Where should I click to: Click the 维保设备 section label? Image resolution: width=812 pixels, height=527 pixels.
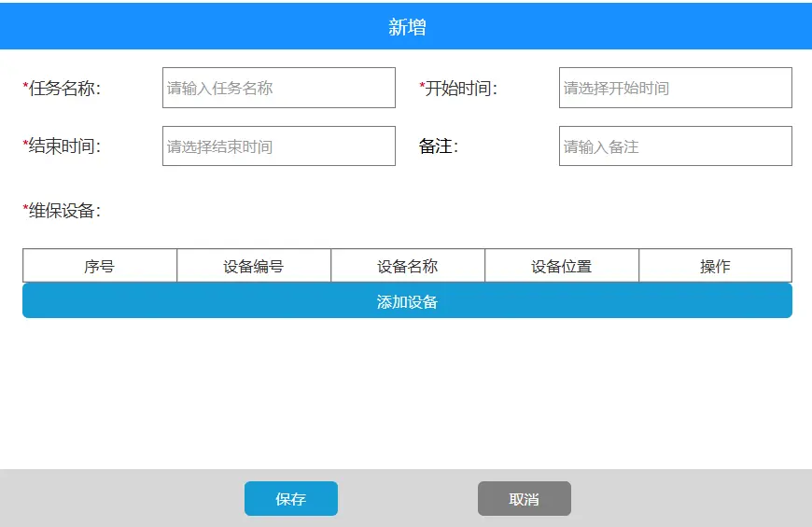64,211
